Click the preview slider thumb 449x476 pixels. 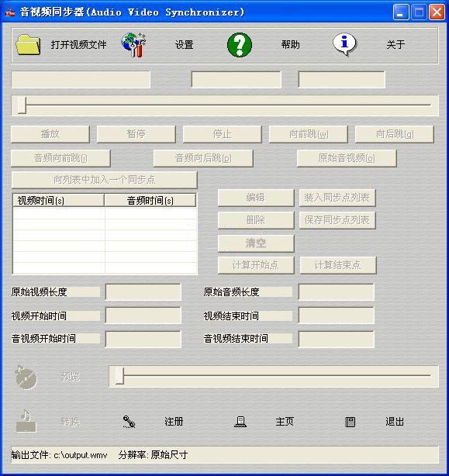(119, 376)
